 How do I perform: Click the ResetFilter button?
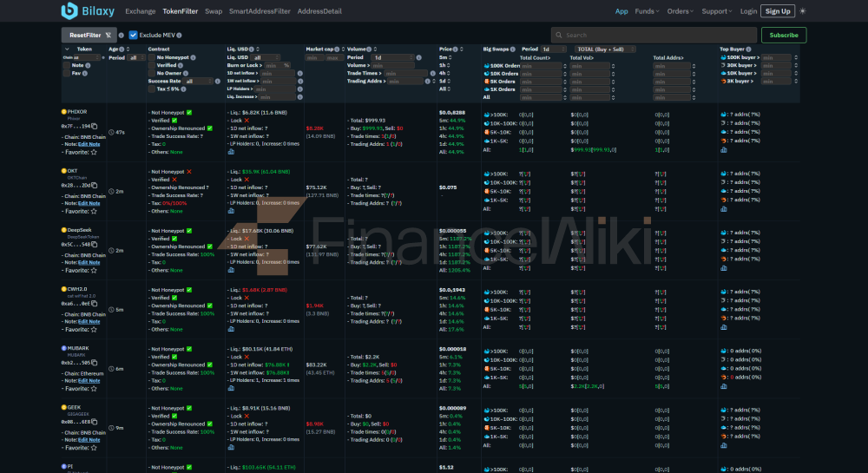pos(89,35)
